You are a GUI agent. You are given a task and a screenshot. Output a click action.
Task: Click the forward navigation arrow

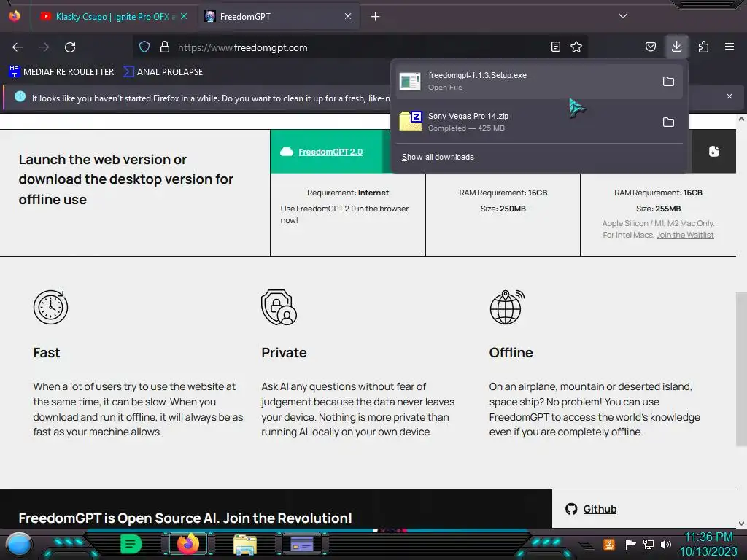coord(44,47)
